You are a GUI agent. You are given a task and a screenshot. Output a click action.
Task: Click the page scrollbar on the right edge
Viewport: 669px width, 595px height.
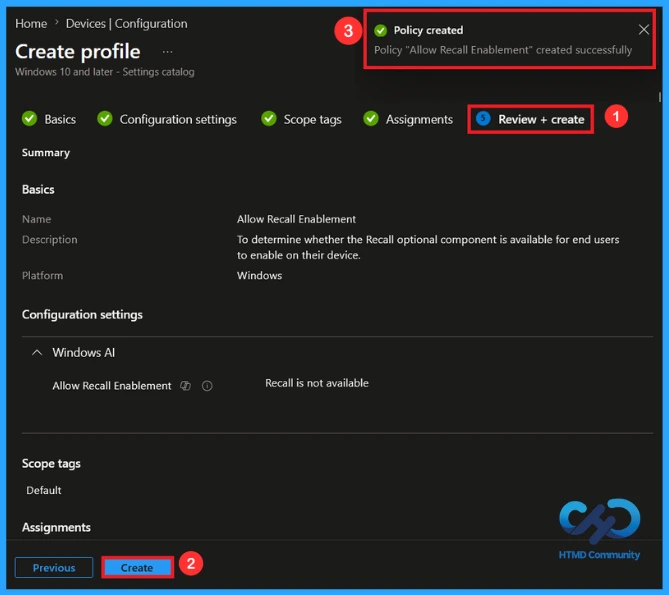(660, 97)
